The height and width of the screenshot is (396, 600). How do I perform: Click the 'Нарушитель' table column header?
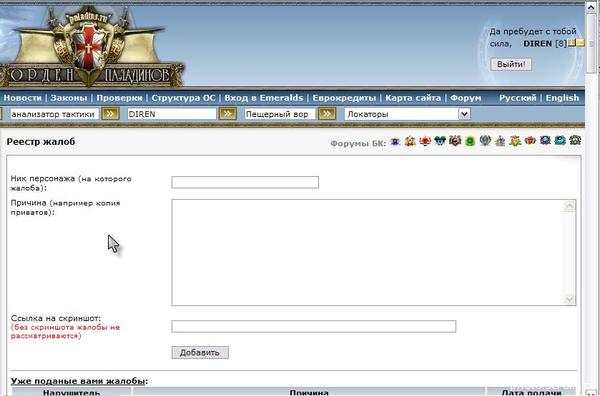[x=72, y=392]
